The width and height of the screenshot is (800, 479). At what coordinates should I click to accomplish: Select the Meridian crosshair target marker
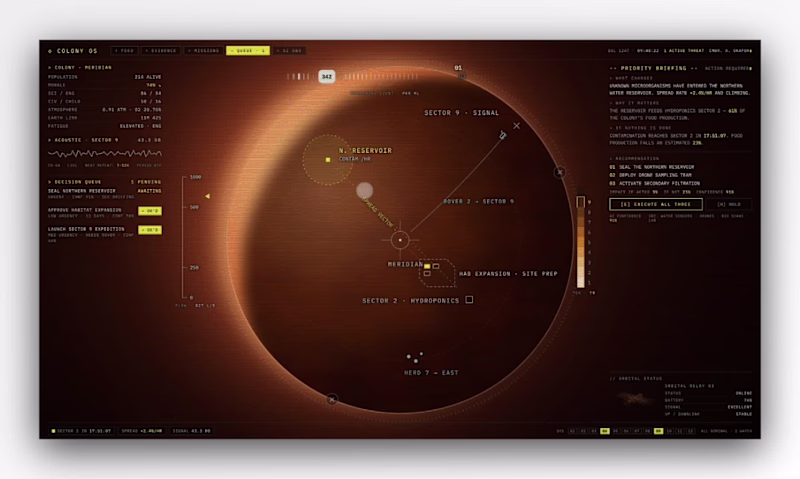[x=400, y=240]
